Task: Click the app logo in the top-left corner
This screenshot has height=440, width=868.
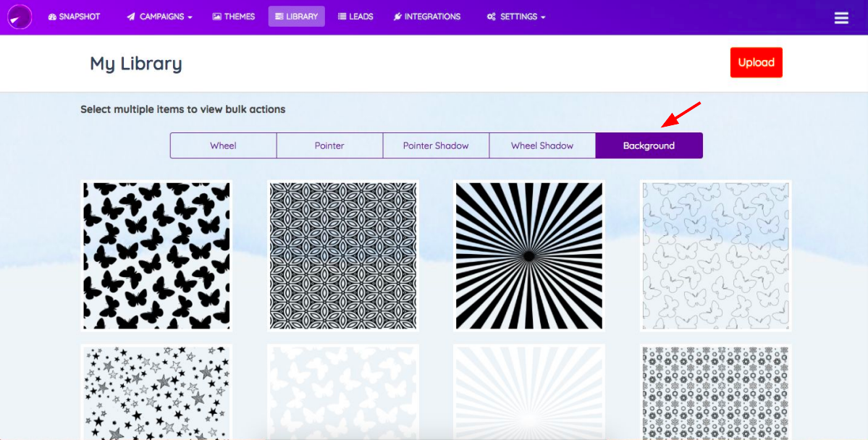Action: tap(20, 17)
